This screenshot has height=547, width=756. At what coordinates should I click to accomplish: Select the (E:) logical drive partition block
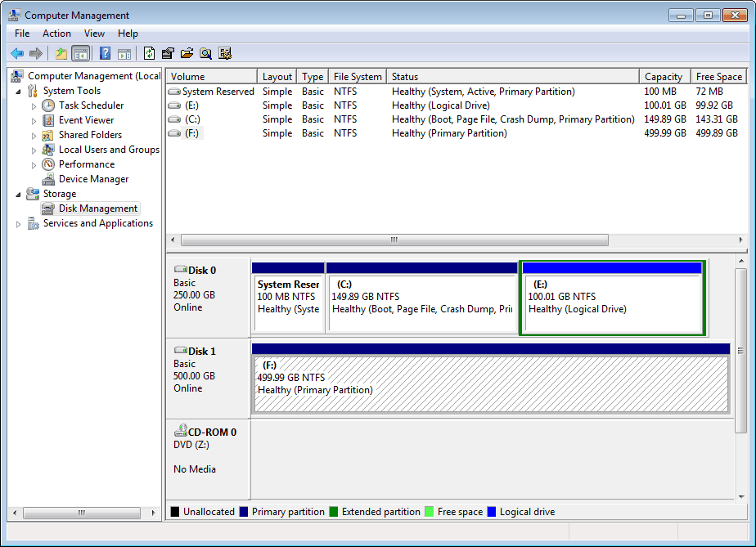tap(612, 298)
